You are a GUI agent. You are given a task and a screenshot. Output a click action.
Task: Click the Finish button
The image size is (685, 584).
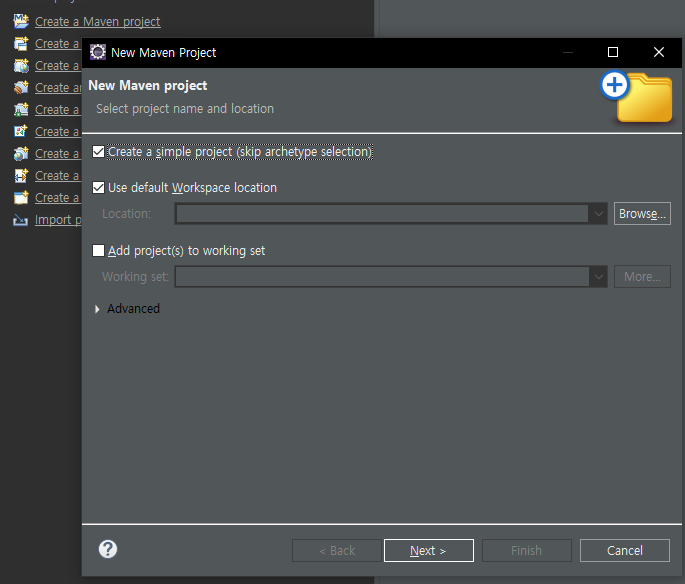point(526,550)
